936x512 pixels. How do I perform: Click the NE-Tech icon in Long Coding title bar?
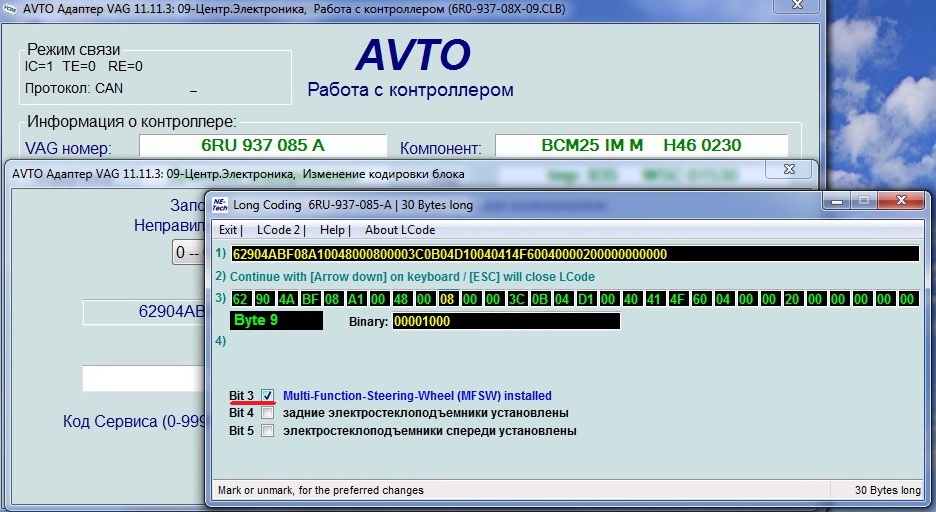click(x=219, y=204)
